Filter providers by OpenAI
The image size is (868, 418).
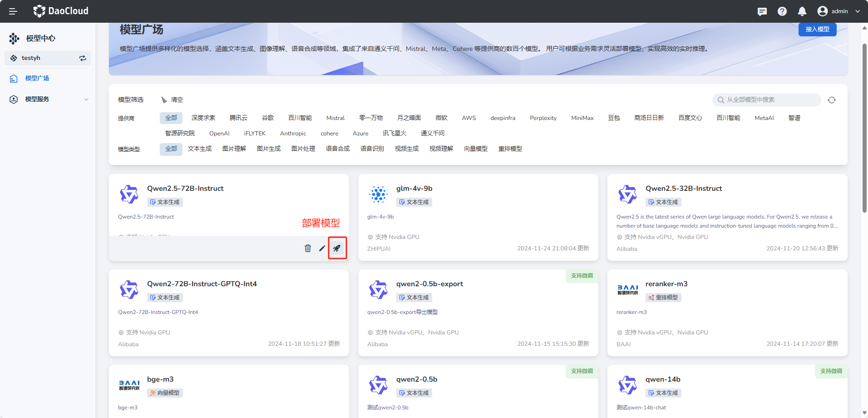tap(219, 134)
